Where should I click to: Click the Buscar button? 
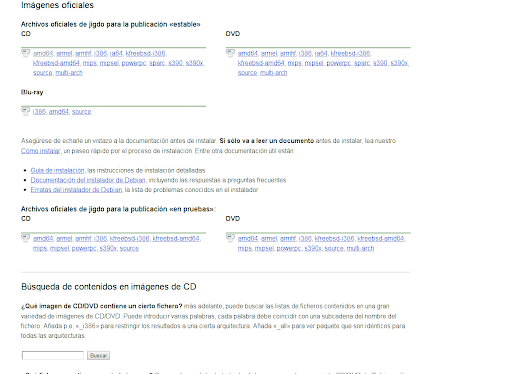pos(98,356)
